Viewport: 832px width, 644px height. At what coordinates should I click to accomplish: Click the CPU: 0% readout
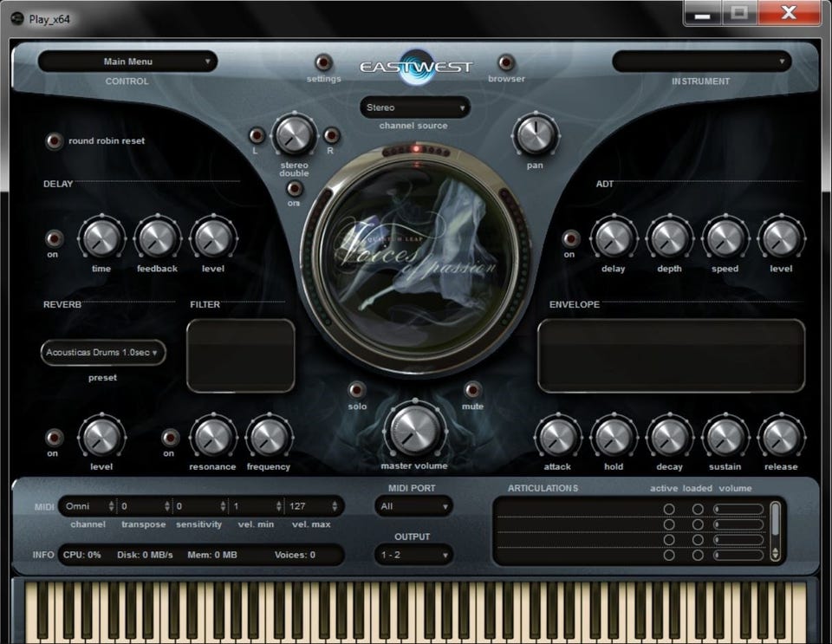point(81,555)
